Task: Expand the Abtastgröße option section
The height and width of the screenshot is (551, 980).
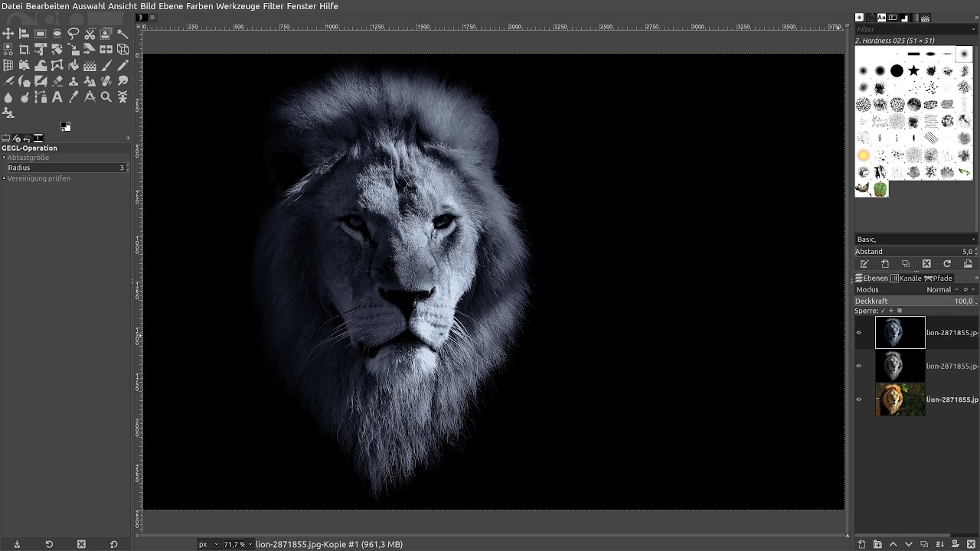Action: 28,158
